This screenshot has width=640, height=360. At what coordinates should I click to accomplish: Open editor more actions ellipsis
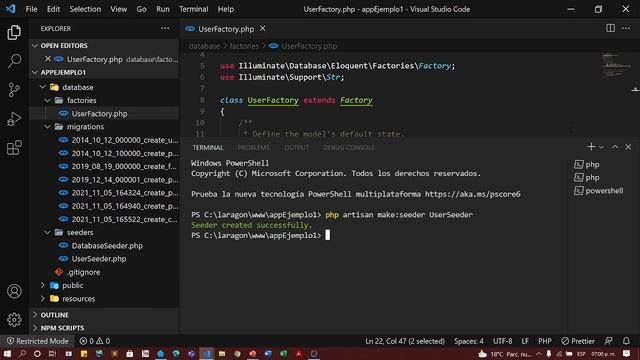[626, 28]
